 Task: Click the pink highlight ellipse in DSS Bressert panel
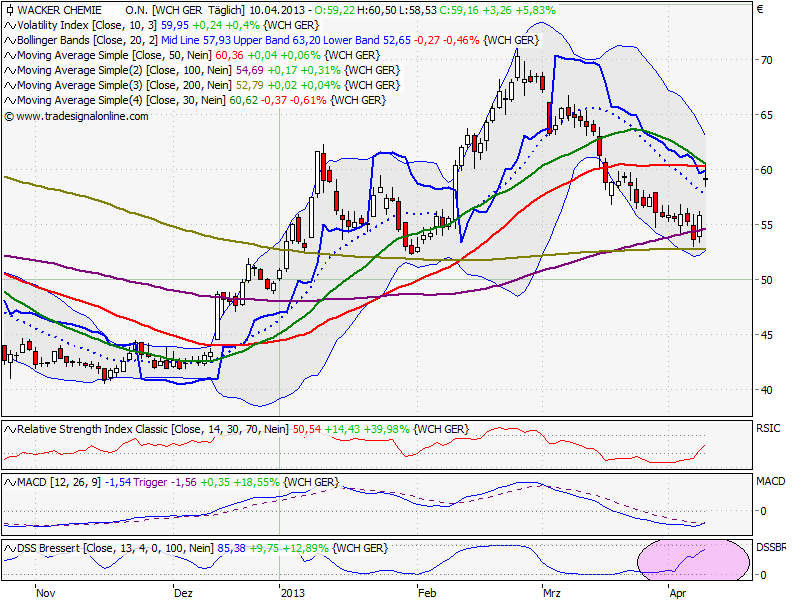[693, 562]
